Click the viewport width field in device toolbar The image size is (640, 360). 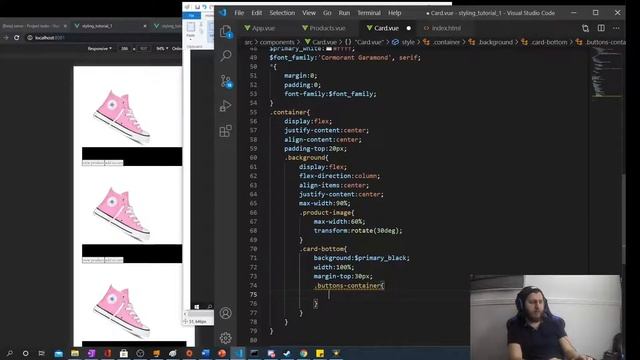tap(124, 49)
